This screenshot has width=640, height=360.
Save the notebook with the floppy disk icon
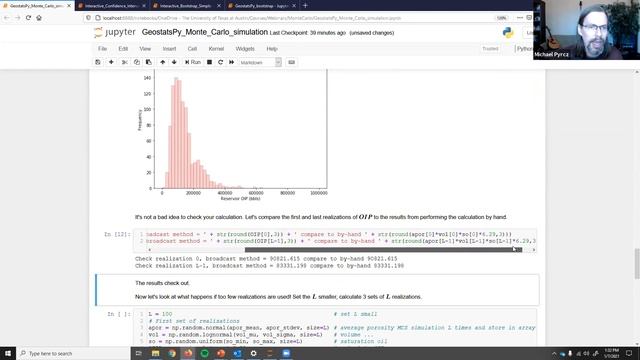pyautogui.click(x=98, y=62)
